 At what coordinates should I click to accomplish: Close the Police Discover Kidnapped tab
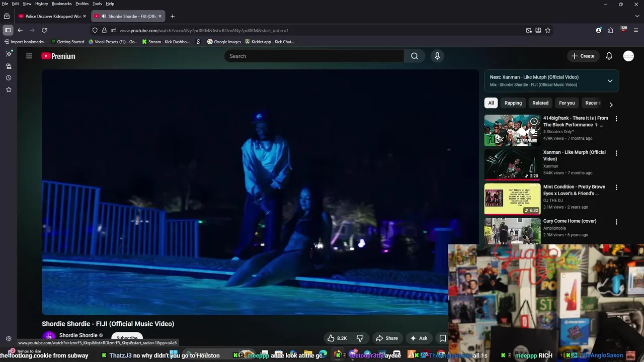point(85,16)
